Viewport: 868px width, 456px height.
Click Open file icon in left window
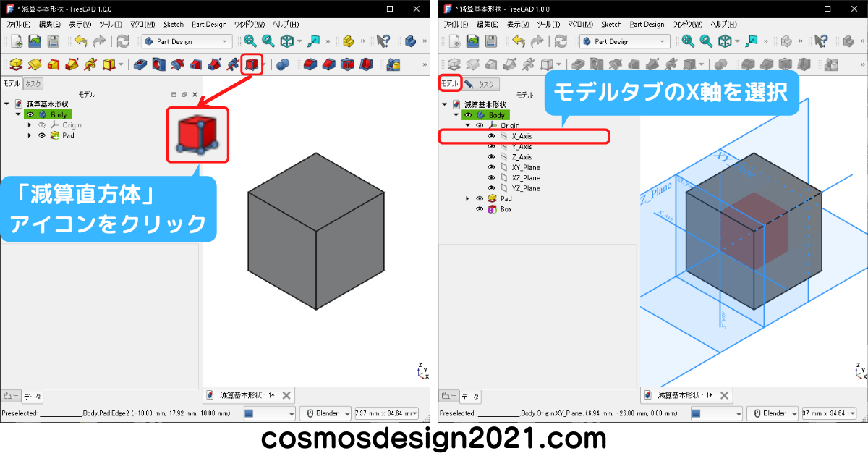pos(34,42)
